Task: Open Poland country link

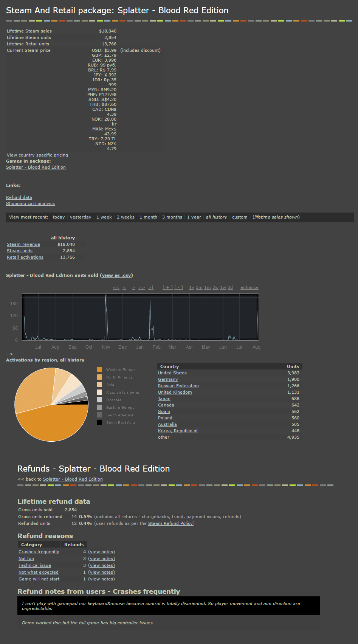Action: (165, 418)
